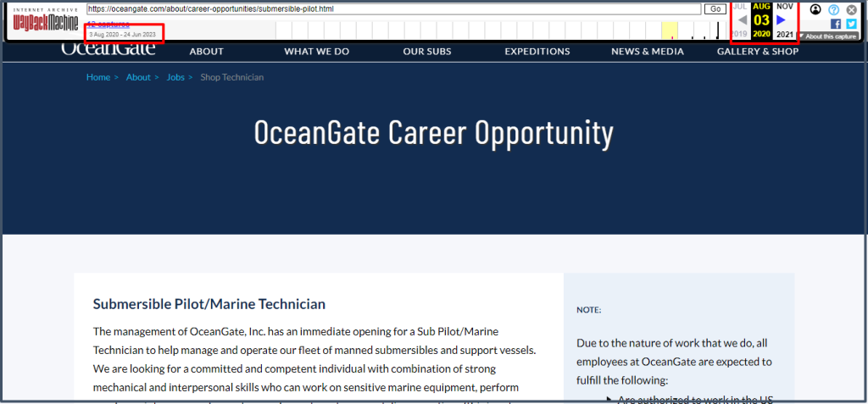The image size is (868, 404).
Task: Select the JUL month in capture navigator
Action: tap(740, 6)
